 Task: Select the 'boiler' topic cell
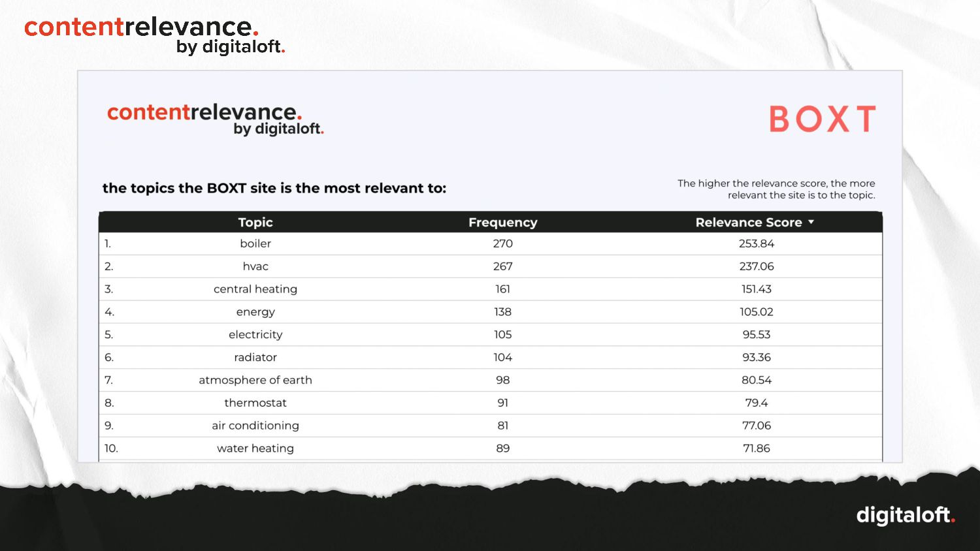255,244
